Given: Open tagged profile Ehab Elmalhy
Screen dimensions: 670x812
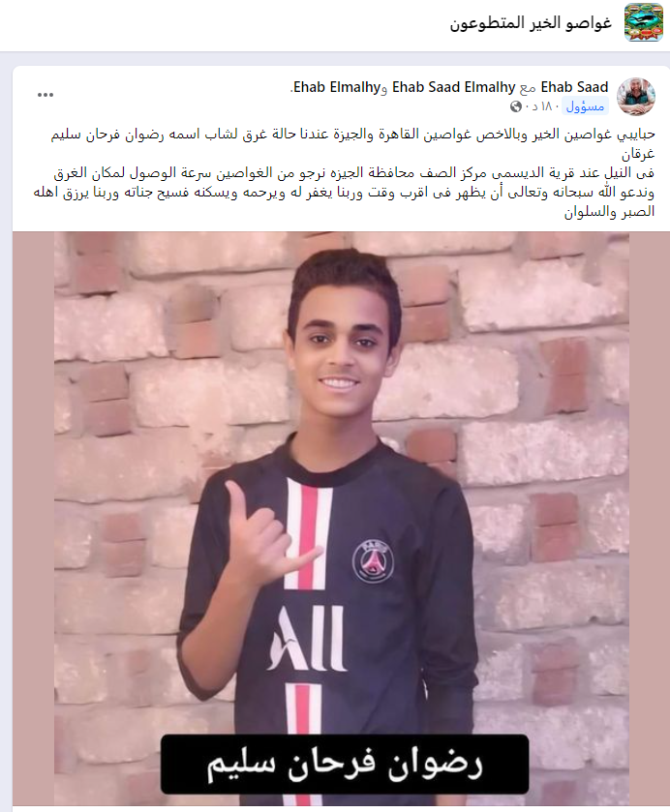Looking at the screenshot, I should click(337, 87).
